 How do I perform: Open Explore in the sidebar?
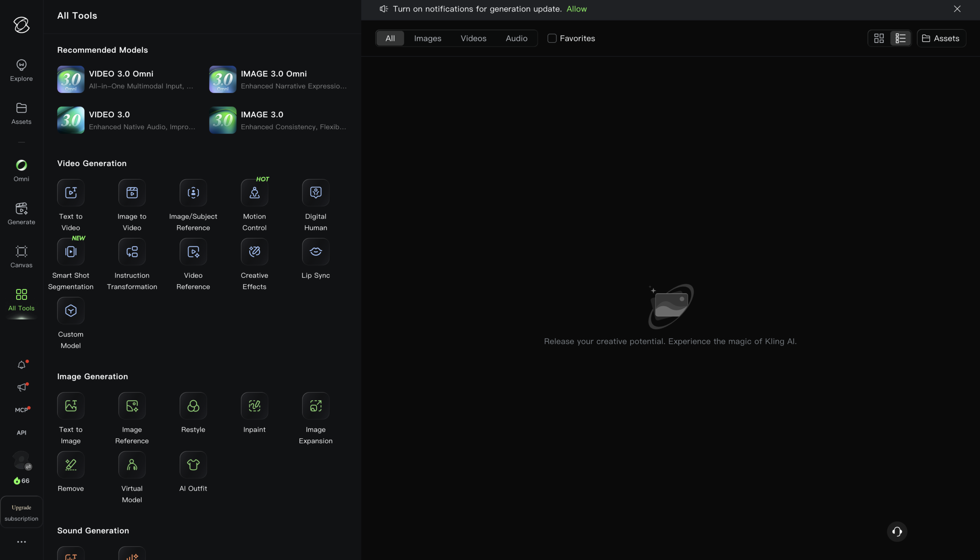(x=21, y=70)
